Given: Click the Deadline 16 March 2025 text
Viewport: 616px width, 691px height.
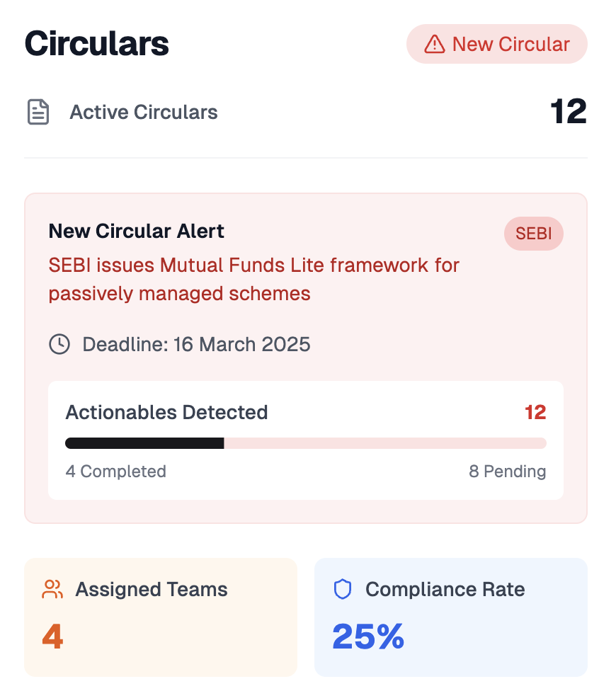Looking at the screenshot, I should 196,345.
